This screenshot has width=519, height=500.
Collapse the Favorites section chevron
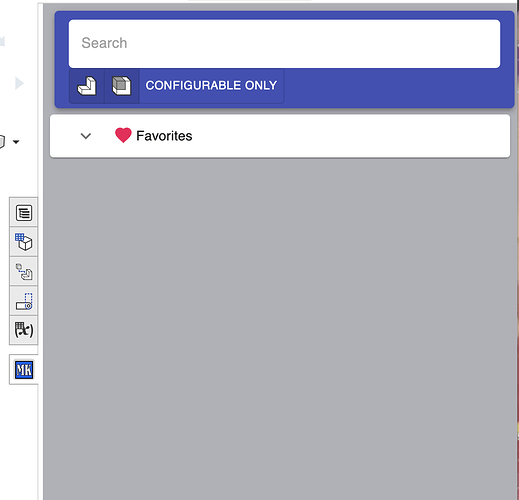click(86, 136)
